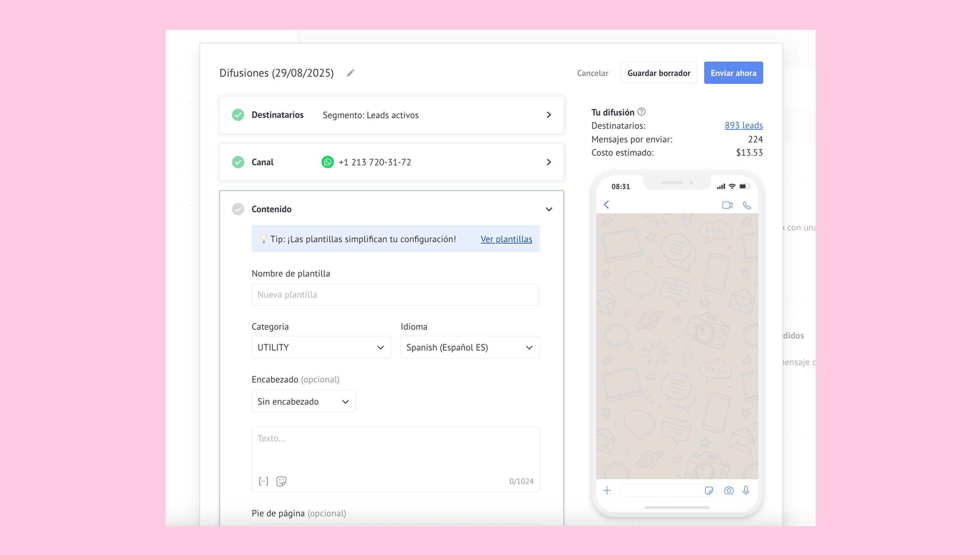This screenshot has height=555, width=980.
Task: Open the Categoria dropdown showing UTILITY
Action: (x=321, y=347)
